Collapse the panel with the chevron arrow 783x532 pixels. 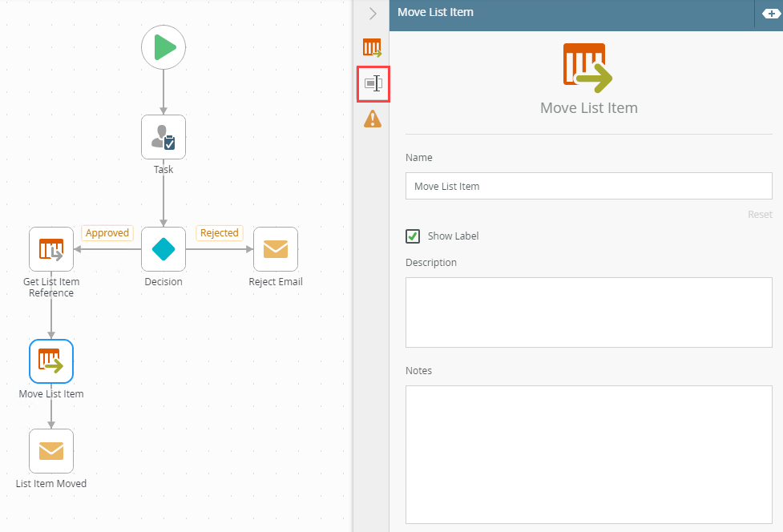[373, 13]
